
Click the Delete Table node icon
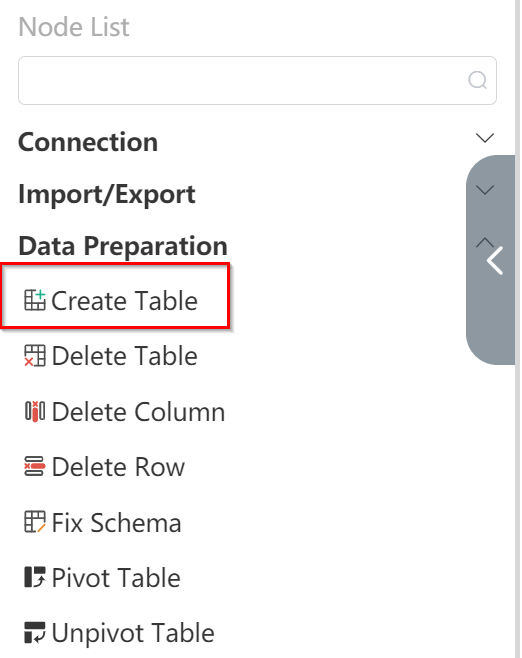click(x=35, y=355)
